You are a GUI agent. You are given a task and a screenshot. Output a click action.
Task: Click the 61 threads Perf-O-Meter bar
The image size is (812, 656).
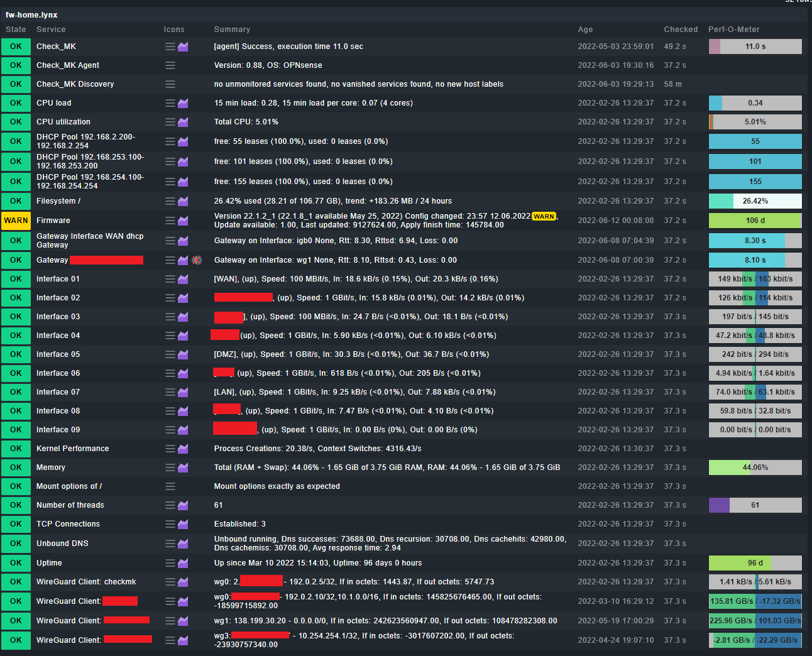pos(755,505)
